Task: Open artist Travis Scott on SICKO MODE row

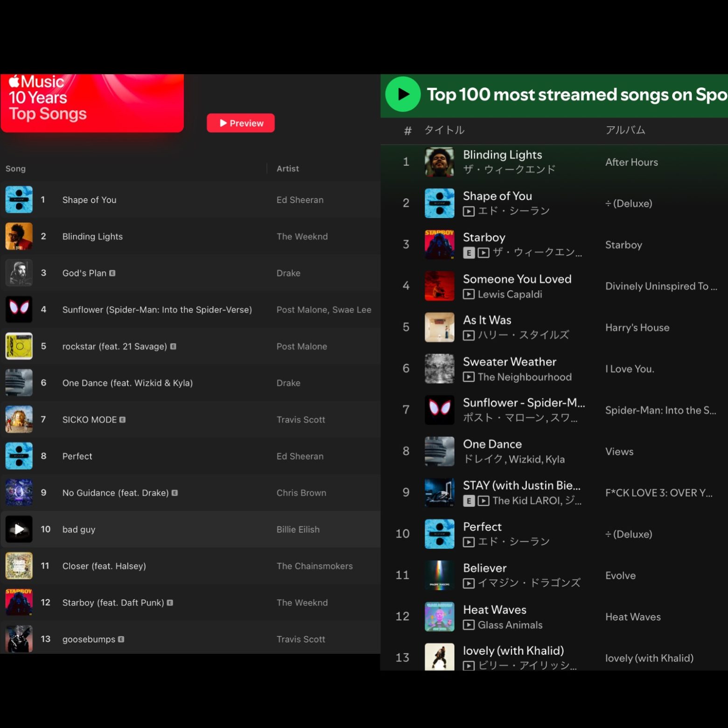Action: point(301,420)
